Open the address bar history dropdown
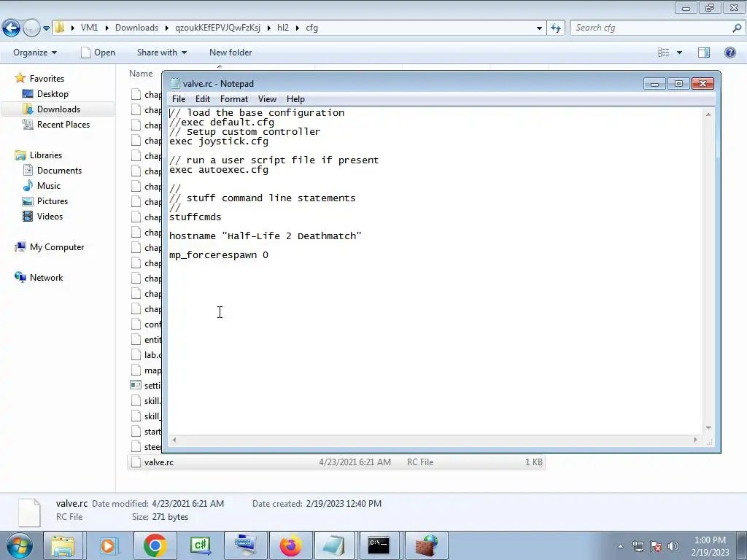This screenshot has width=747, height=560. click(539, 28)
